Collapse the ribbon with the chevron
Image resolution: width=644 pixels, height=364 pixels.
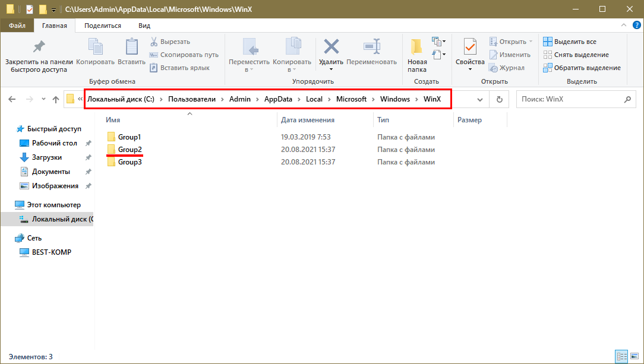623,26
